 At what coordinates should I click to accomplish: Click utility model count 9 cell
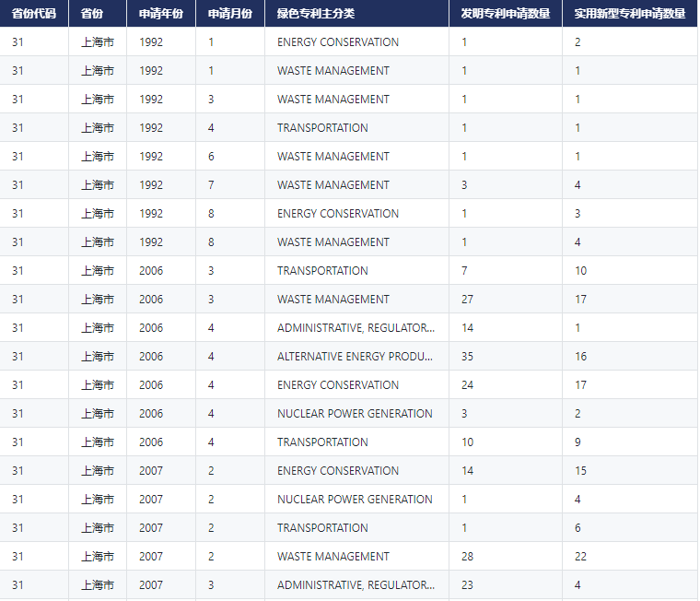(x=630, y=442)
